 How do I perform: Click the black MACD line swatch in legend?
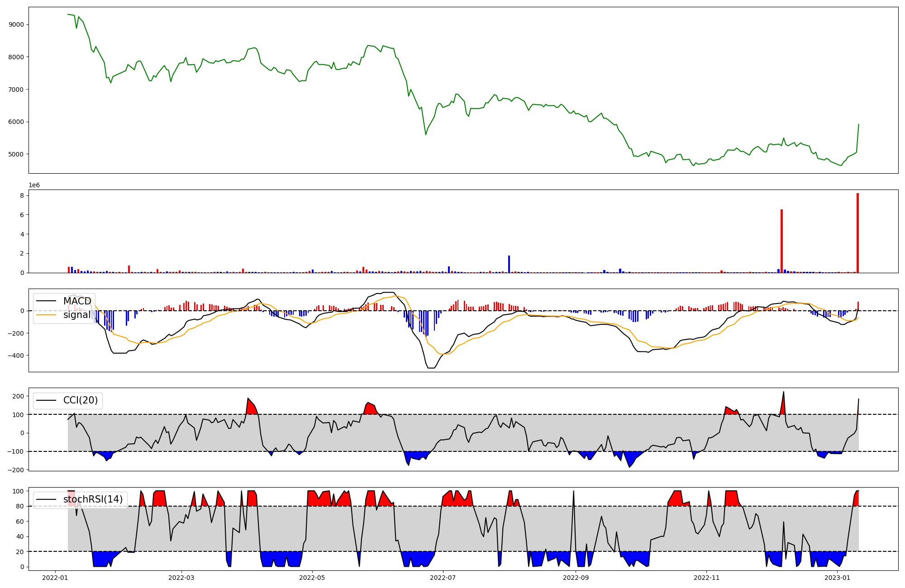point(46,301)
